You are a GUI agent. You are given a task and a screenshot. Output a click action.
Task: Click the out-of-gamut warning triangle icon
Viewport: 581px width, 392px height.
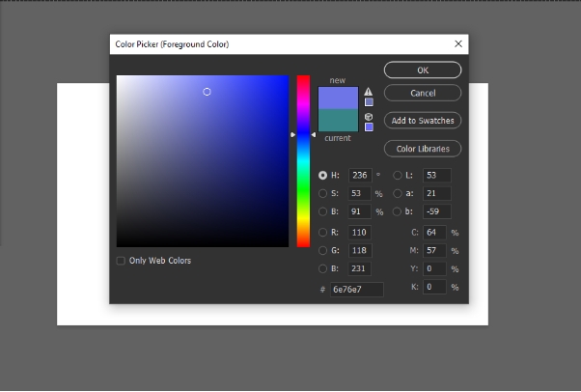[x=368, y=91]
